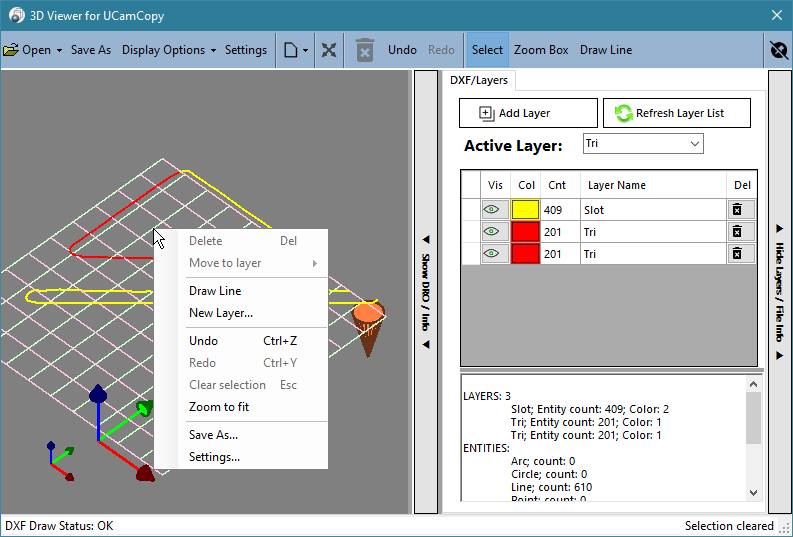Collapse the Hide Layers / File Info panel
This screenshot has width=793, height=537.
tap(779, 292)
